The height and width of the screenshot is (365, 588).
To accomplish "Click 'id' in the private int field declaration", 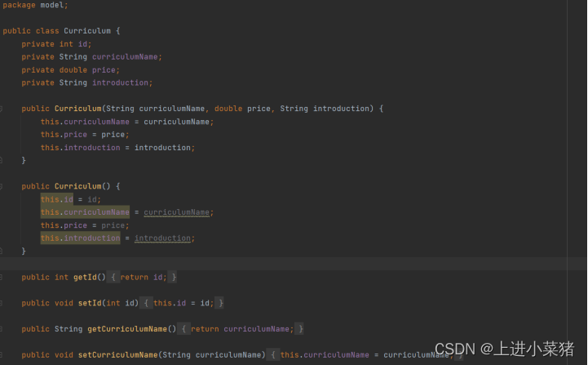I will click(82, 44).
